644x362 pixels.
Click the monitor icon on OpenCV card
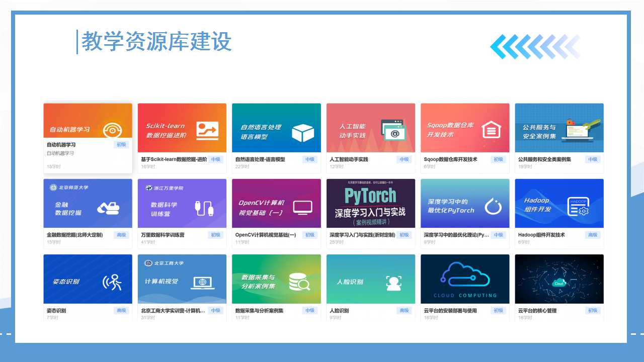(302, 207)
